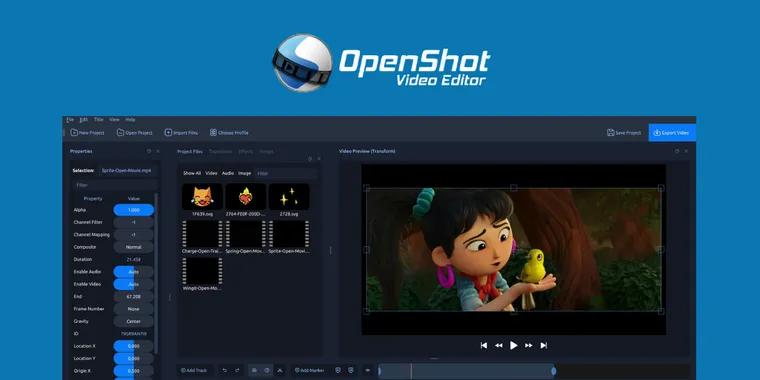
Task: Open Enable Video Auto value
Action: pos(134,284)
